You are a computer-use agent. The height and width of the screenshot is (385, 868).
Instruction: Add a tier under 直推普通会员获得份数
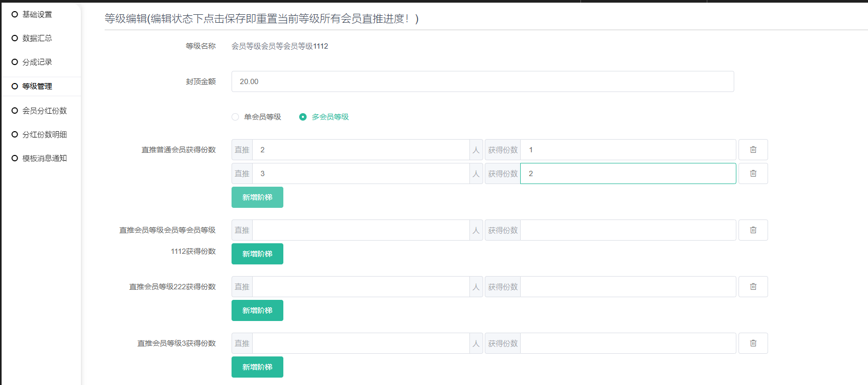pyautogui.click(x=257, y=197)
